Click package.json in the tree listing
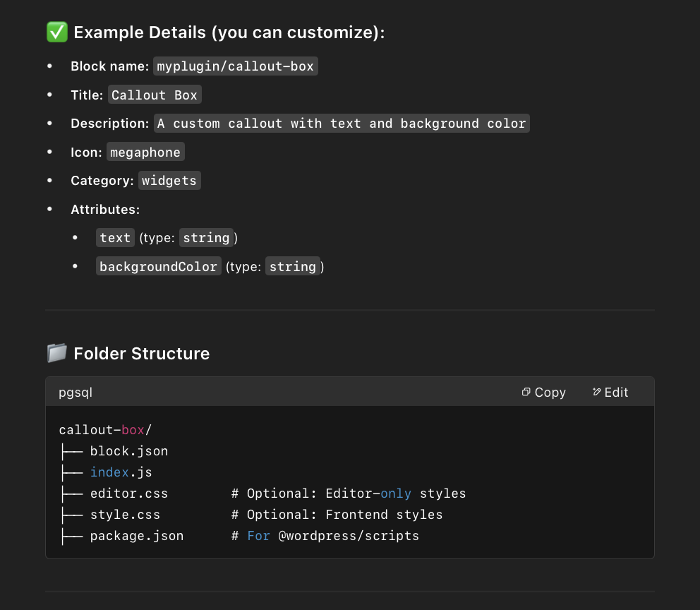700x610 pixels. tap(137, 536)
